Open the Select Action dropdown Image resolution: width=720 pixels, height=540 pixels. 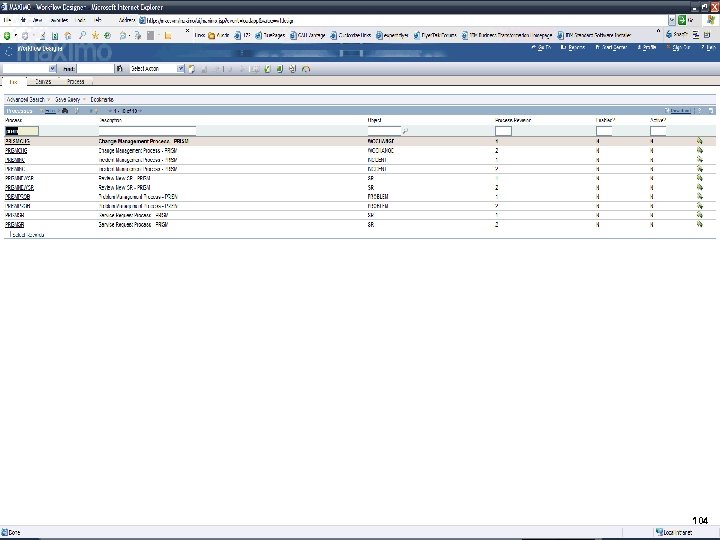click(180, 68)
